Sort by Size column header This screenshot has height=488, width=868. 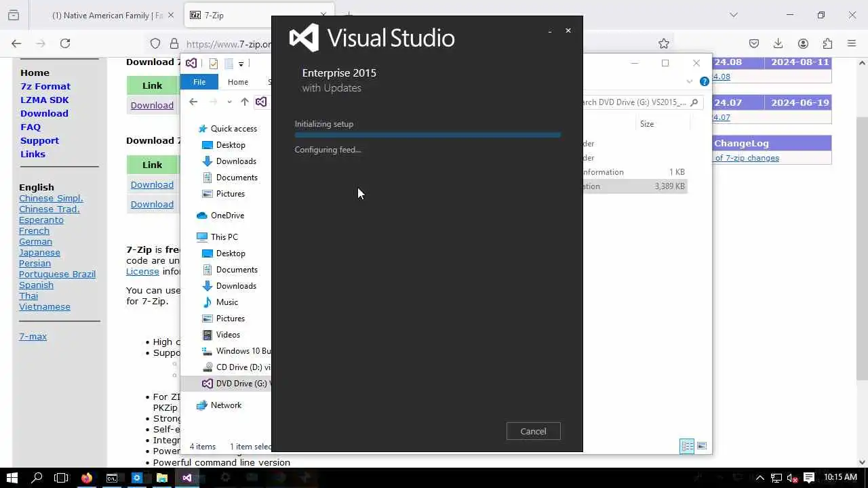point(647,124)
